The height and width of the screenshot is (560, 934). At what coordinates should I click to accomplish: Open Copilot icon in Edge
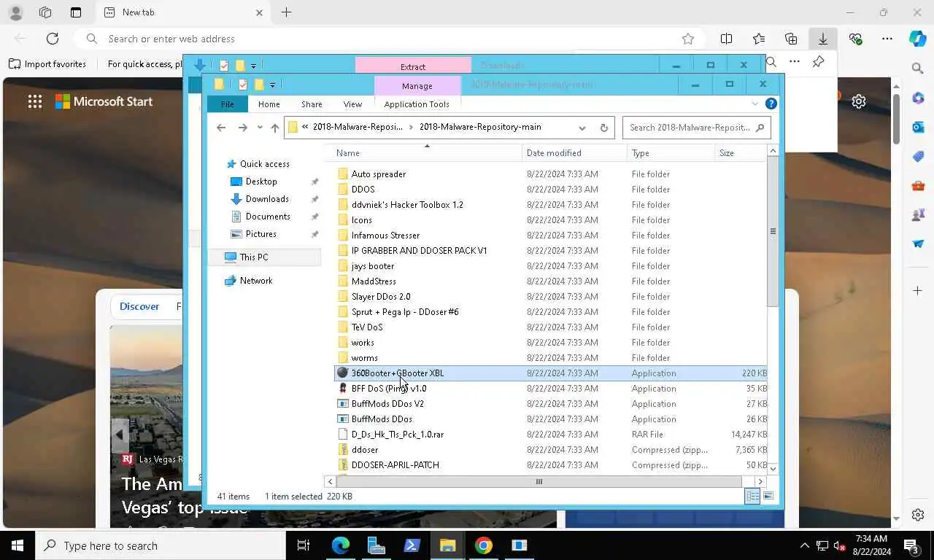pos(917,39)
